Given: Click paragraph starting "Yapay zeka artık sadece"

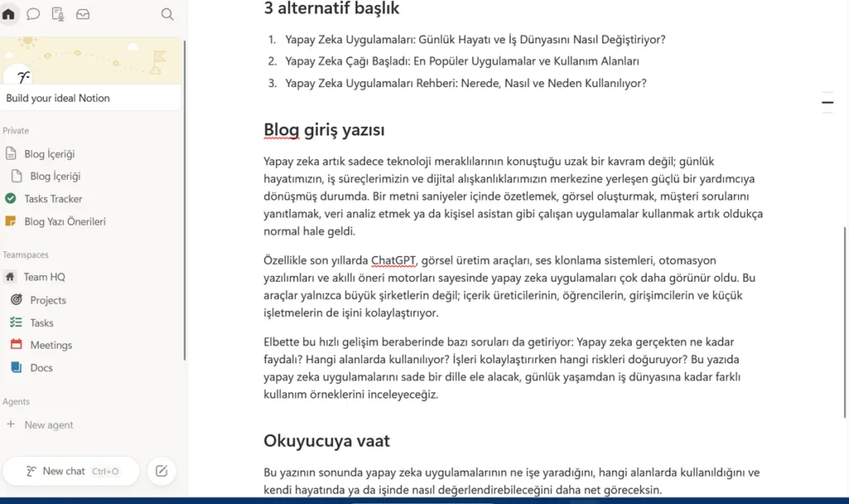Looking at the screenshot, I should tap(513, 196).
